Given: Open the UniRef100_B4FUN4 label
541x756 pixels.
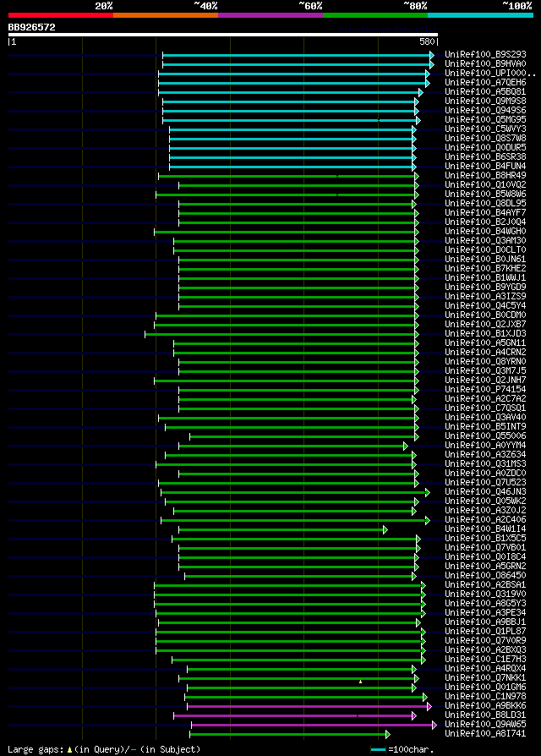Looking at the screenshot, I should point(485,167).
